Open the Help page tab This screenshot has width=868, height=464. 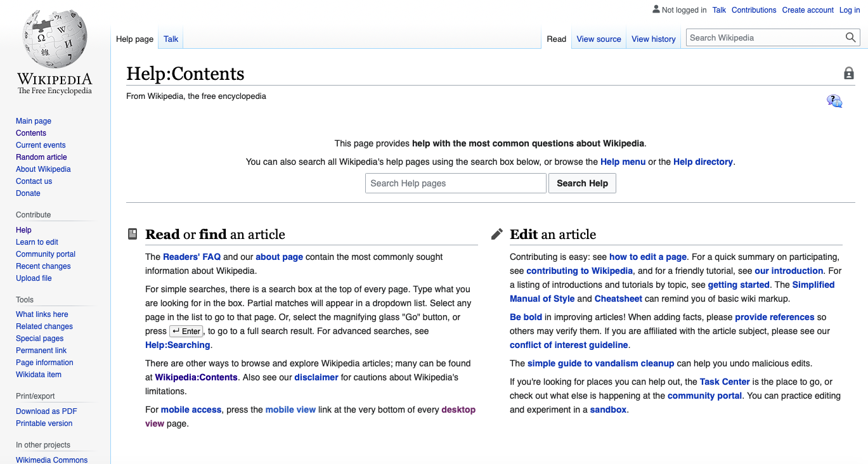click(x=134, y=39)
